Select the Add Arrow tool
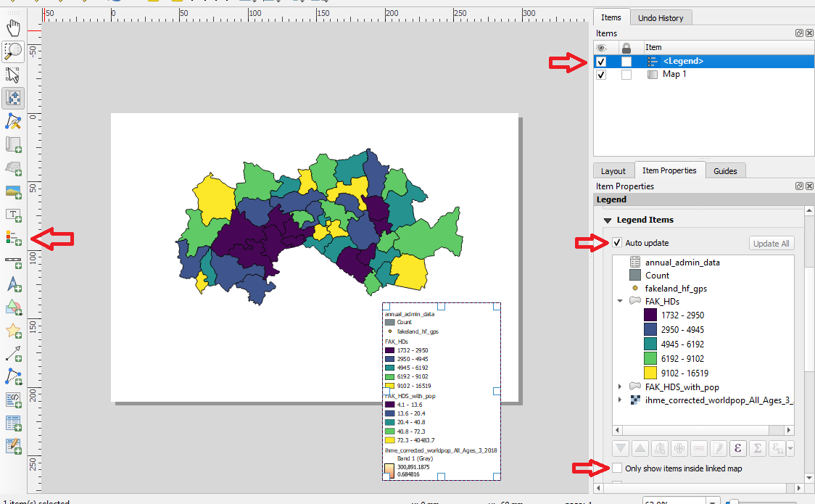 13,353
